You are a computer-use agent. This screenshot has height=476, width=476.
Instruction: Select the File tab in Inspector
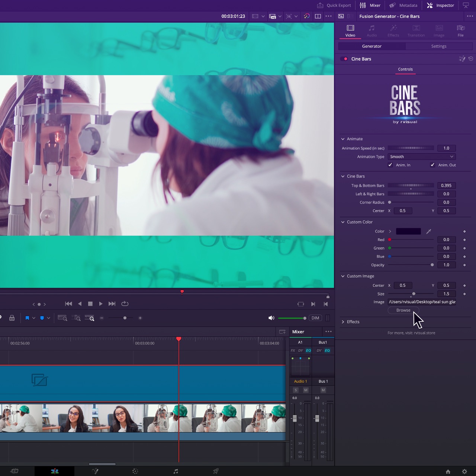(460, 31)
